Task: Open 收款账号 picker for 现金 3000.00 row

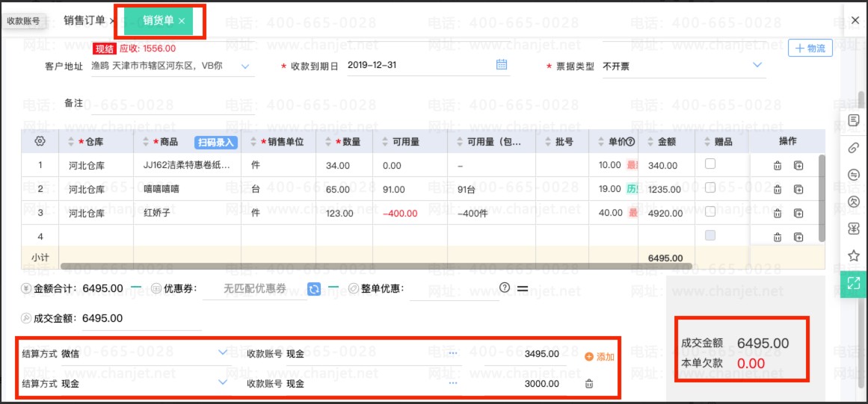Action: (453, 383)
